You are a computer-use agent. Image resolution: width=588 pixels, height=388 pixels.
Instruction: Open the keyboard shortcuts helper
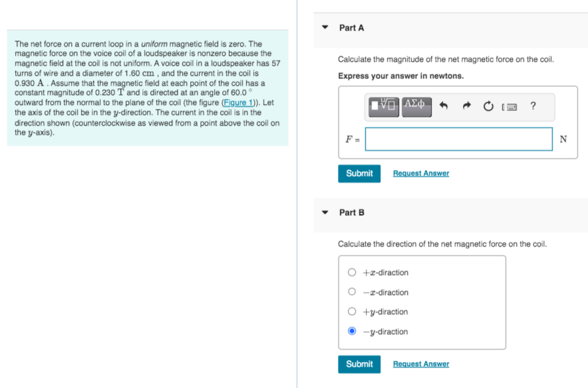pyautogui.click(x=509, y=106)
